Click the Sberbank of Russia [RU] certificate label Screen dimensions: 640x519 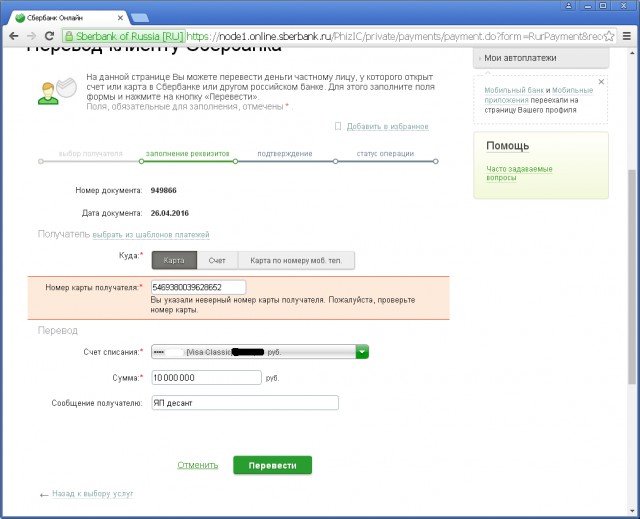(129, 36)
